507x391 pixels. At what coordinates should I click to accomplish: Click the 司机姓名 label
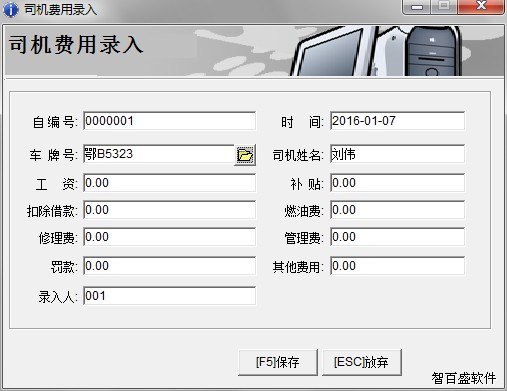click(298, 155)
